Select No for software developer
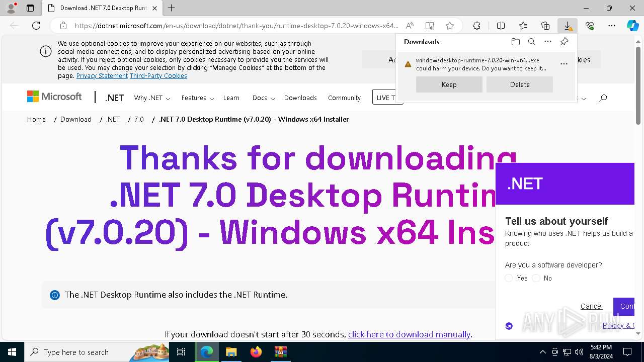The height and width of the screenshot is (362, 644). 536,278
